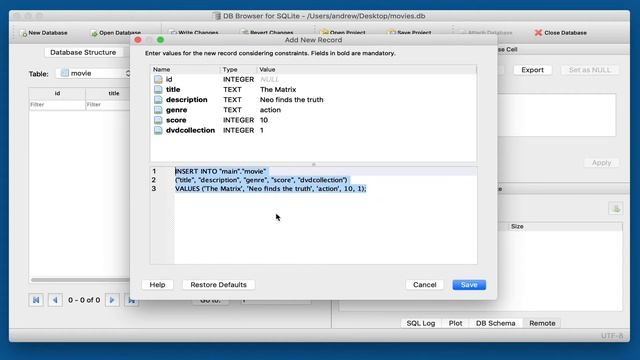
Task: Click the Open Database toolbar button
Action: [x=116, y=33]
